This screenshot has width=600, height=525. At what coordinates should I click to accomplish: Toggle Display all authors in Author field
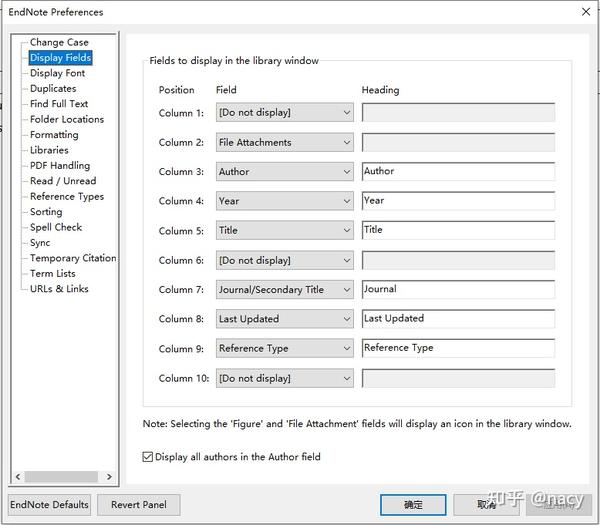pos(148,457)
